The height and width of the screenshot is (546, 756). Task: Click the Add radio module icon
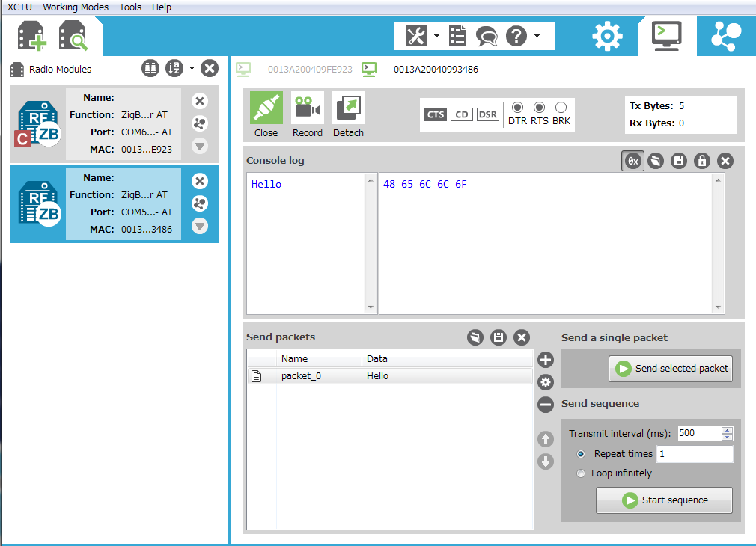32,36
